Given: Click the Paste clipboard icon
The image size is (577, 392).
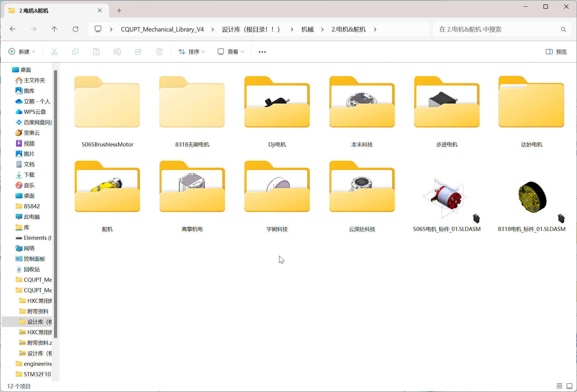Looking at the screenshot, I should pos(96,52).
